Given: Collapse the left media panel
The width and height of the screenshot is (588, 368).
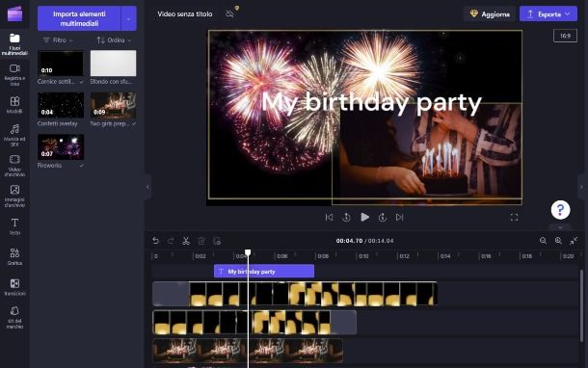Looking at the screenshot, I should click(x=147, y=187).
